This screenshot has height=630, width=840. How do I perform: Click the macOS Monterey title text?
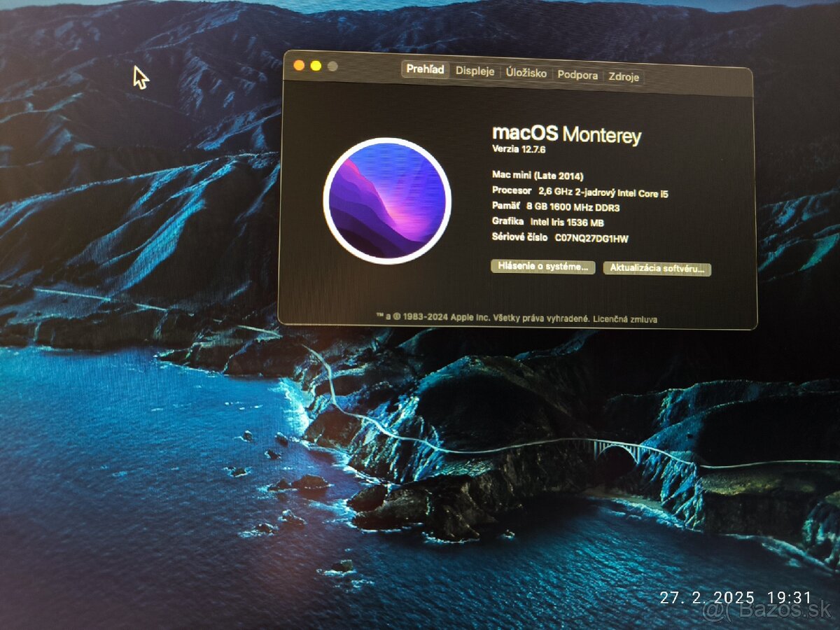click(568, 134)
